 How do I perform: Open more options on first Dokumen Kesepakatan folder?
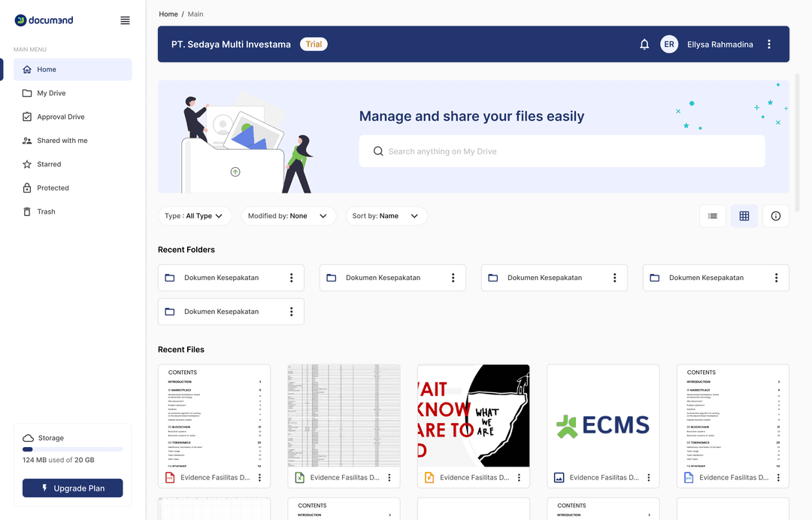click(x=291, y=278)
